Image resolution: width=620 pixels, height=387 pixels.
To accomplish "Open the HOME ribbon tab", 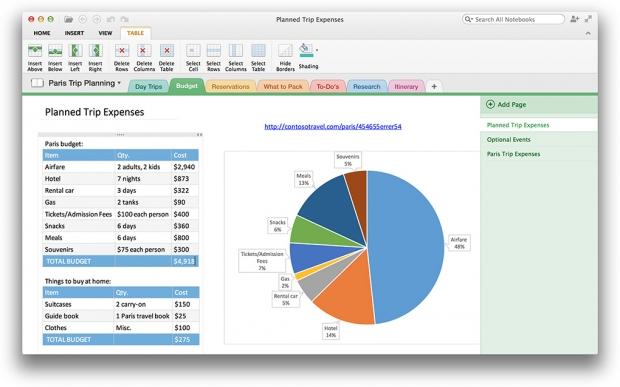I will point(42,33).
